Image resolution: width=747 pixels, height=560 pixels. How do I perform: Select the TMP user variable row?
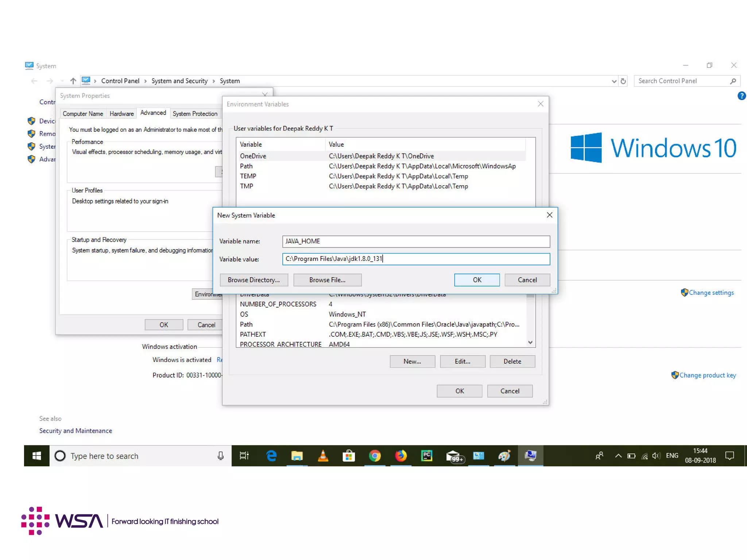pyautogui.click(x=381, y=186)
